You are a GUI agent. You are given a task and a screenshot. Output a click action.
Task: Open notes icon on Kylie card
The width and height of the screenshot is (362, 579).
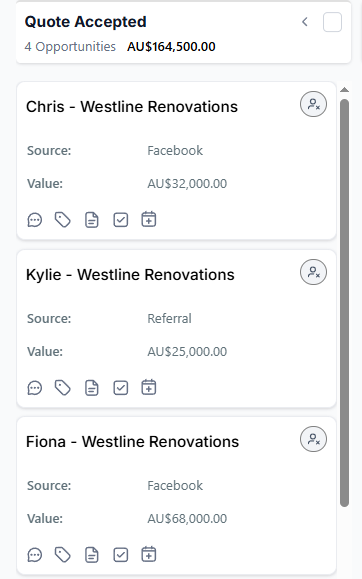click(92, 388)
